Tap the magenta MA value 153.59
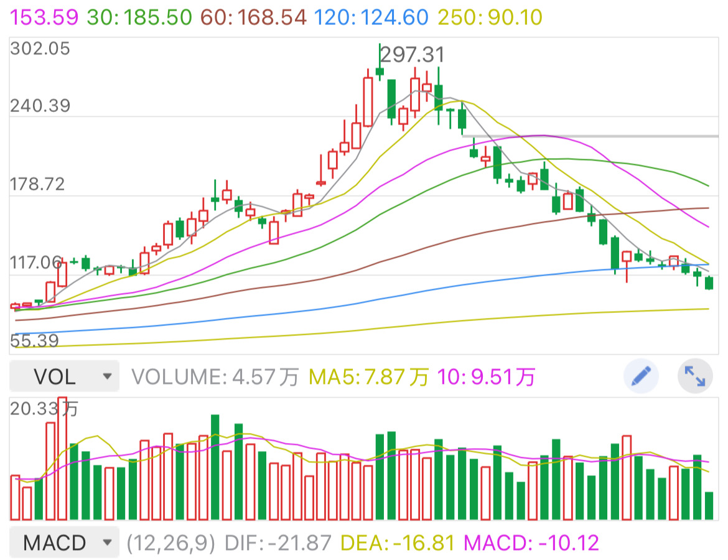 (x=44, y=17)
